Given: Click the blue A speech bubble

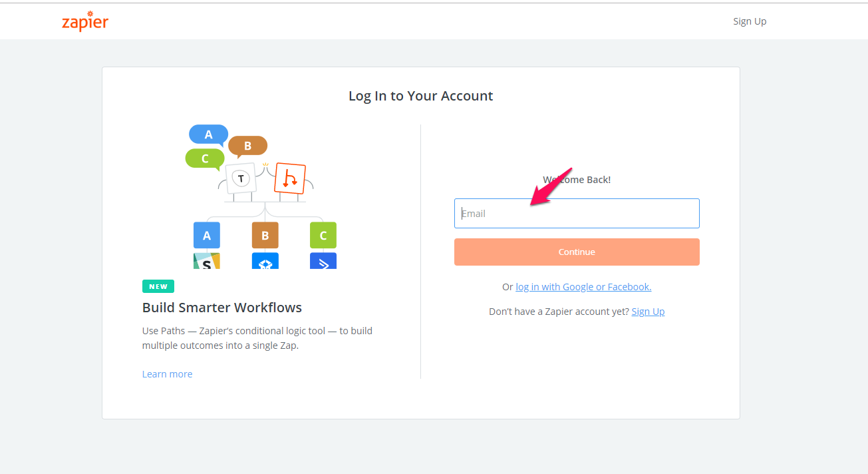Looking at the screenshot, I should [208, 134].
